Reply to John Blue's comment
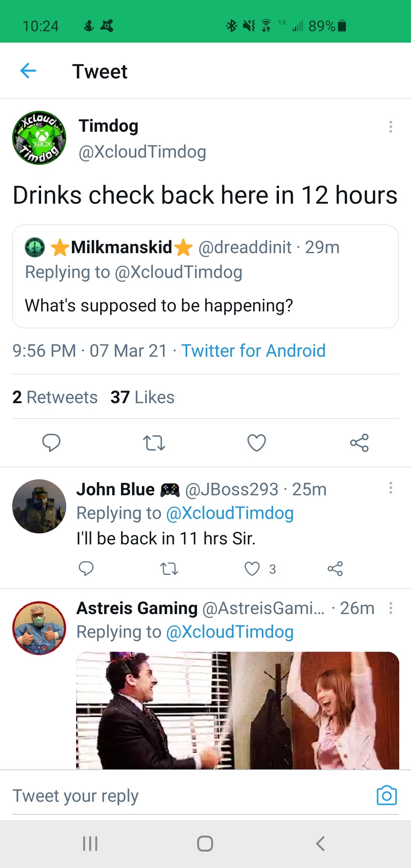Viewport: 411px width, 868px height. click(86, 568)
